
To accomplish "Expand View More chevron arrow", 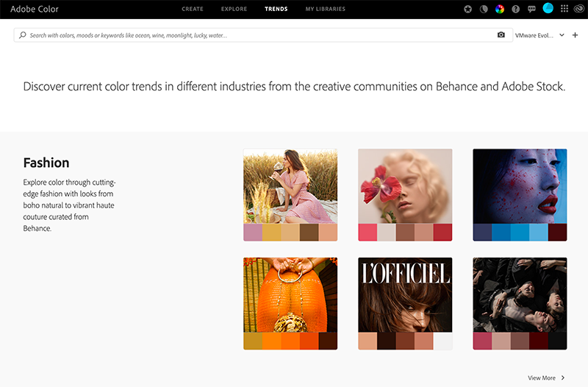I will (x=563, y=377).
